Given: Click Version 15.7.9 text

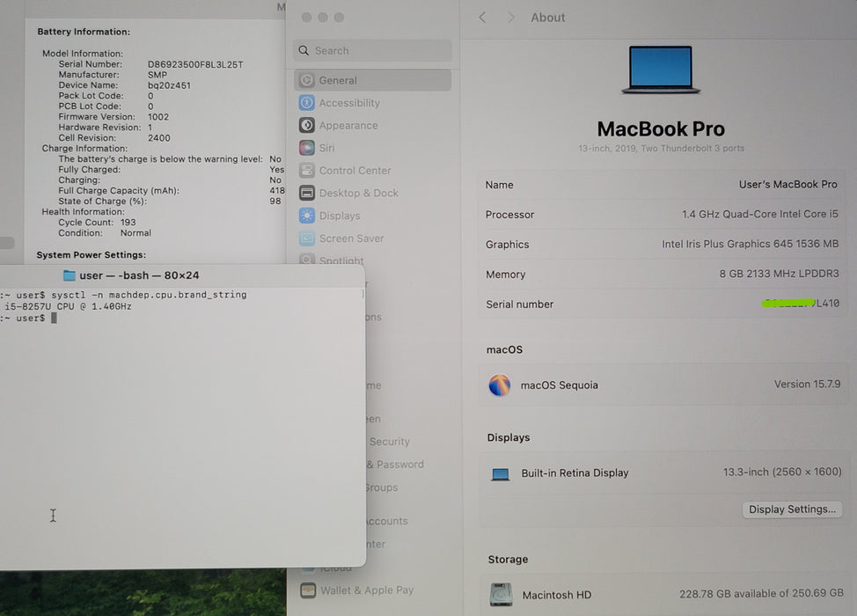Looking at the screenshot, I should tap(807, 385).
